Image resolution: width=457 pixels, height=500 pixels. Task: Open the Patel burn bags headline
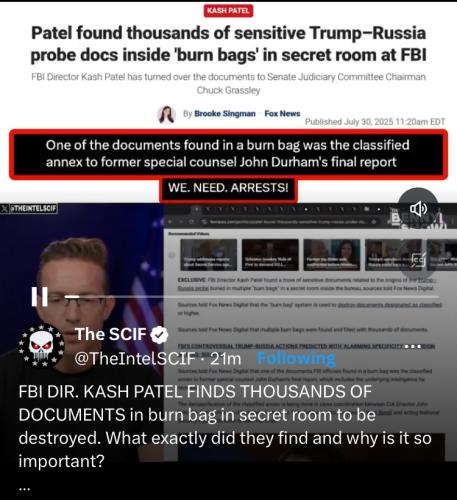[228, 44]
